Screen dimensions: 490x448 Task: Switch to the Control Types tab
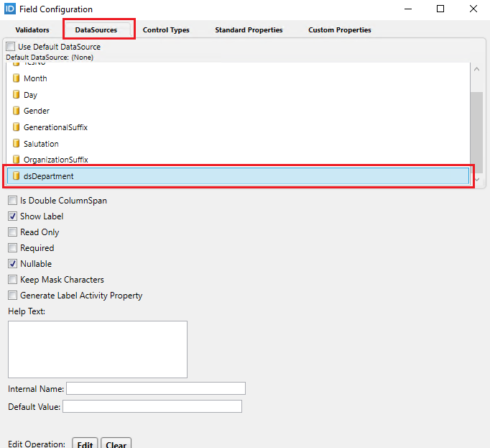(x=166, y=30)
